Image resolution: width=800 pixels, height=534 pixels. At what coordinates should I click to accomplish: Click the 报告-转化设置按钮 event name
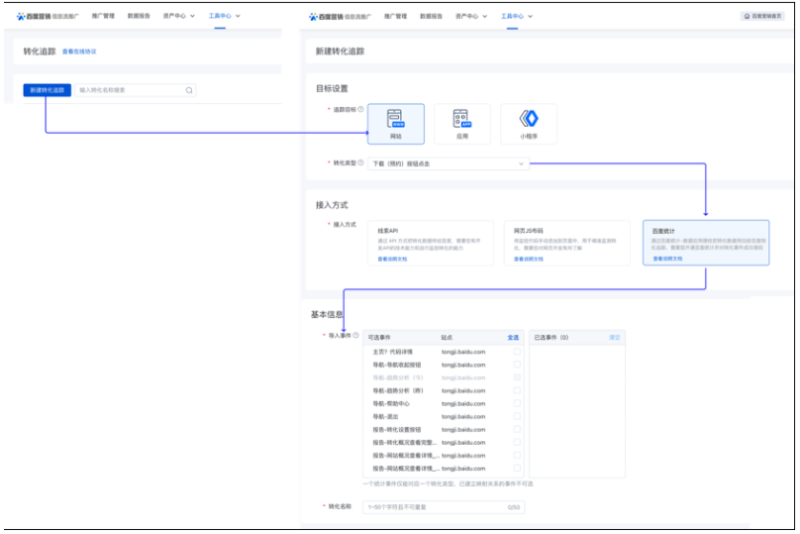(397, 429)
